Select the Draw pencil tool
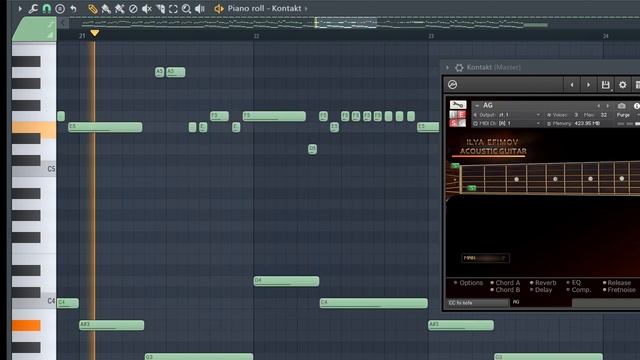 [x=93, y=8]
